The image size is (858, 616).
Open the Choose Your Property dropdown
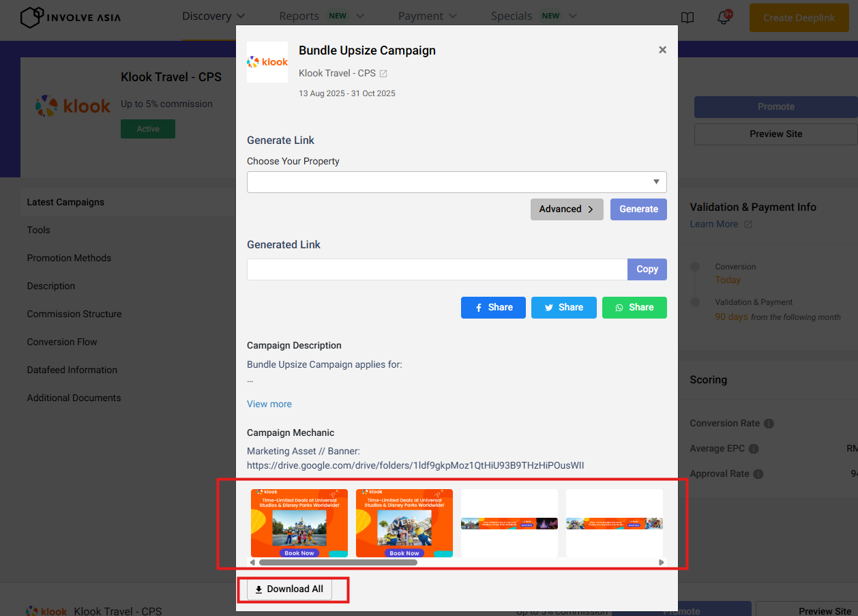tap(457, 182)
